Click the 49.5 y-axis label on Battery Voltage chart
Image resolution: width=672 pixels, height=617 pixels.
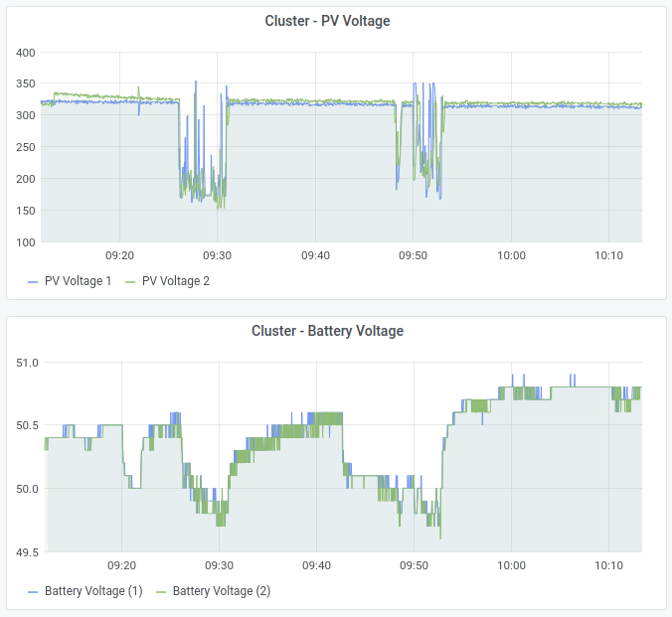[x=27, y=552]
